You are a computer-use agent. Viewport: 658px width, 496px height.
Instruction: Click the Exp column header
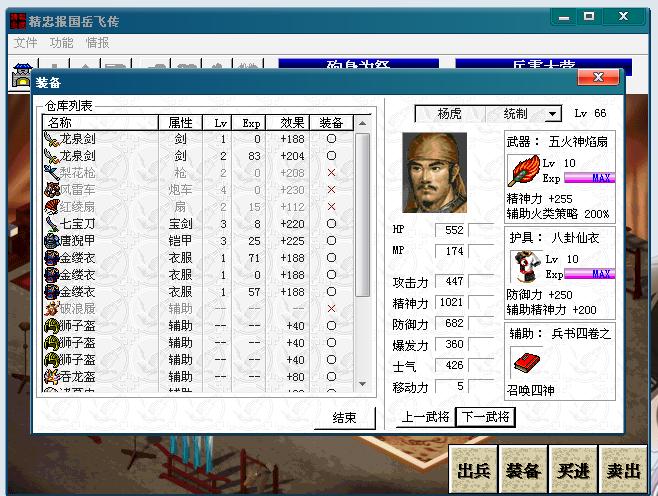pos(248,123)
